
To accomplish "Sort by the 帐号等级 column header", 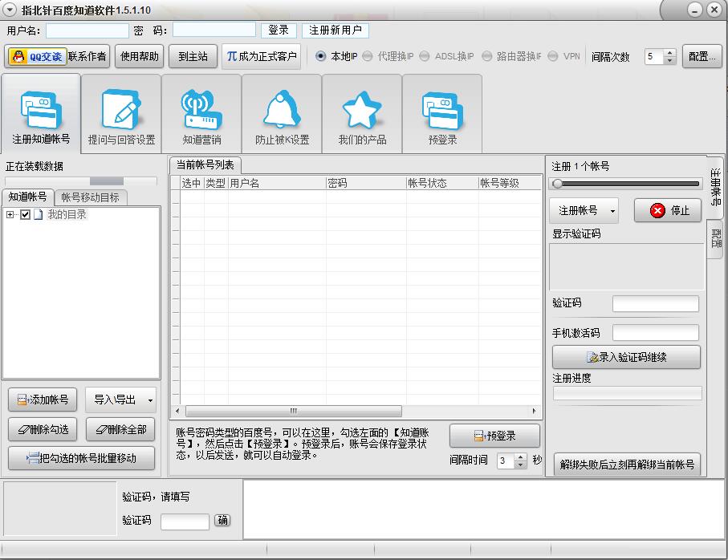I will (510, 183).
